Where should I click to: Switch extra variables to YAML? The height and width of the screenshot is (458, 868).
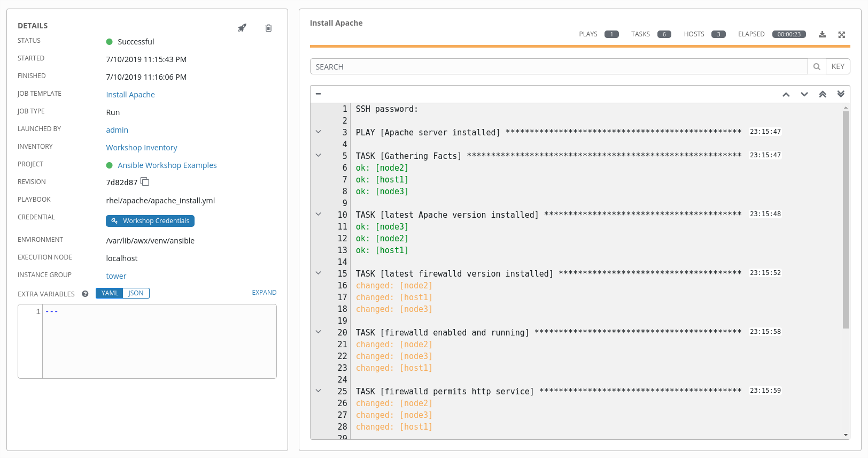pos(110,293)
